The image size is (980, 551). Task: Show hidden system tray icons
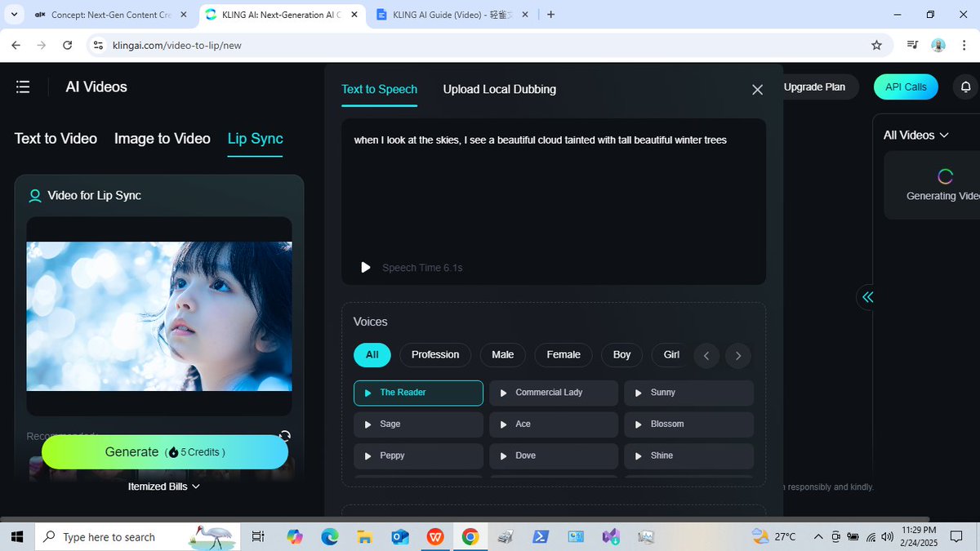click(818, 537)
